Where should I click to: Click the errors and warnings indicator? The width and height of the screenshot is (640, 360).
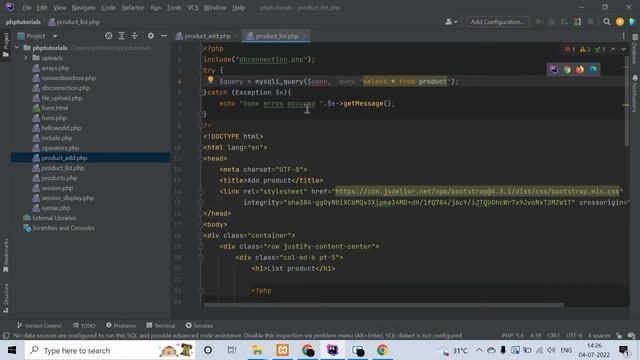(x=585, y=49)
